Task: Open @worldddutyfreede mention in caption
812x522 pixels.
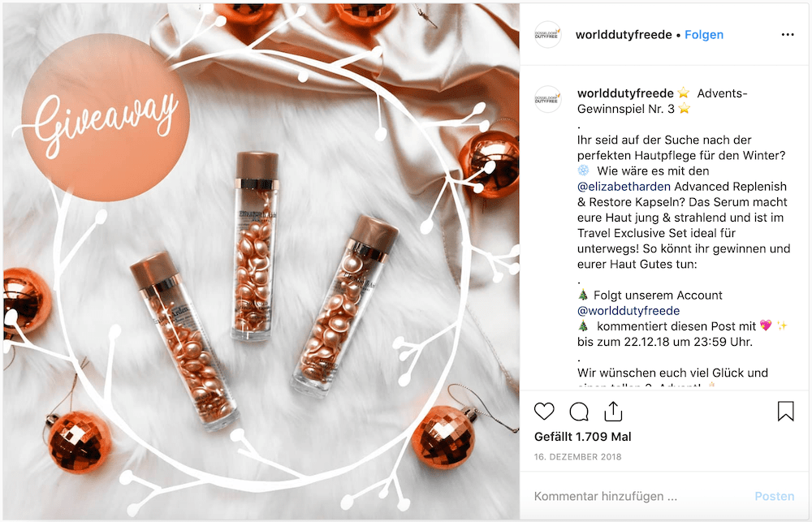Action: pyautogui.click(x=628, y=311)
